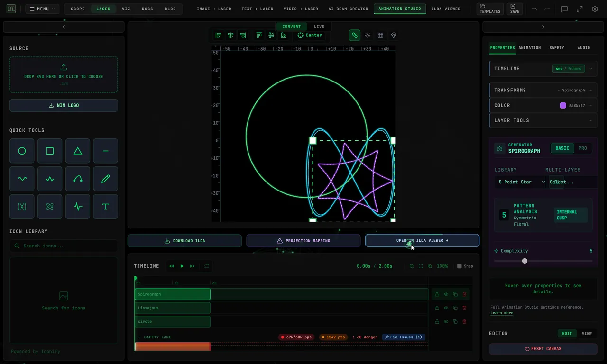Toggle timeline loop playback
Viewport: 607px width, 364px height.
pyautogui.click(x=207, y=266)
